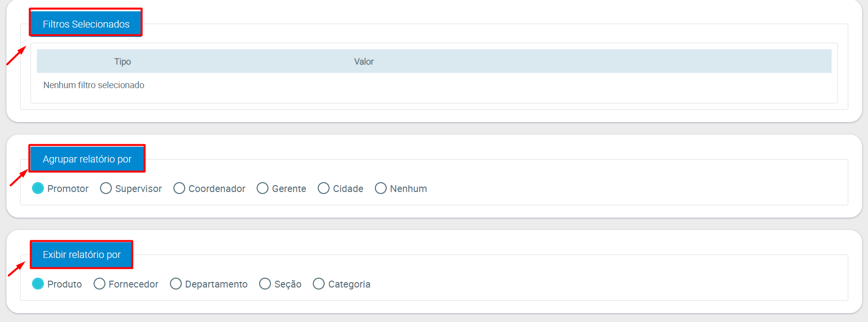
Task: Click the red arrow beside Filtros Selecionados
Action: 16,55
